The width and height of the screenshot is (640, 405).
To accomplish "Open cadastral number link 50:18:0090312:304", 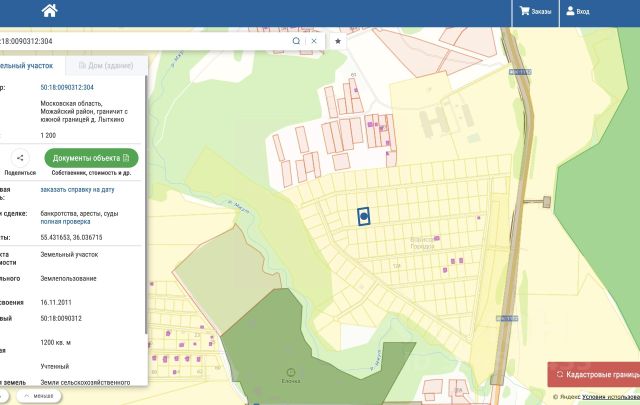I will pos(67,87).
